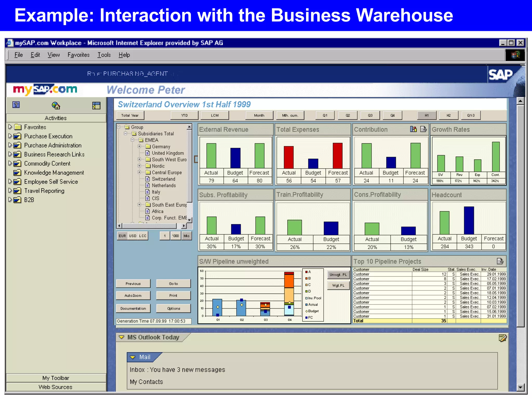
Task: Click the Favorites folder icon
Action: (18, 127)
